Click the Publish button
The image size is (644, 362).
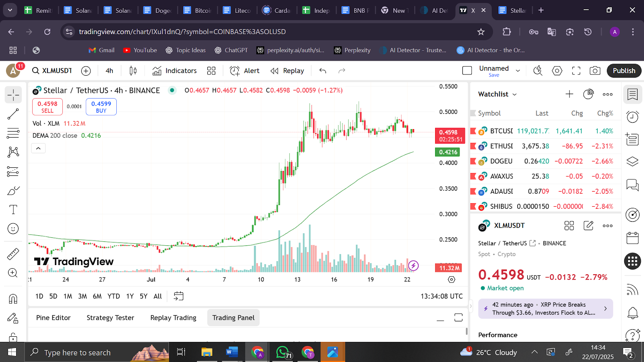click(x=624, y=71)
